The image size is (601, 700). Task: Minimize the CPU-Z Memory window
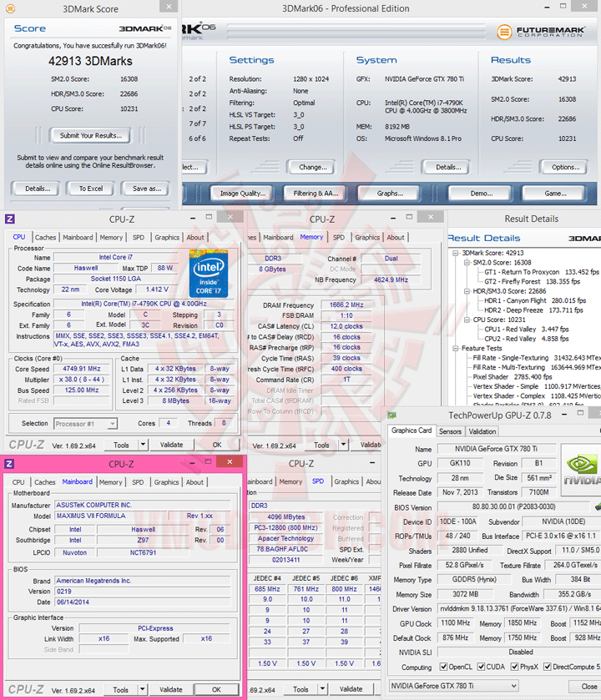click(393, 218)
